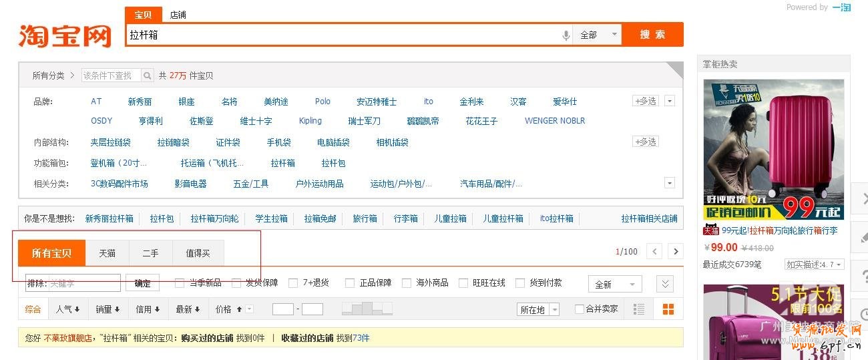Viewport: 868px width, 360px height.
Task: Switch to the 值得买 tab
Action: click(x=198, y=253)
